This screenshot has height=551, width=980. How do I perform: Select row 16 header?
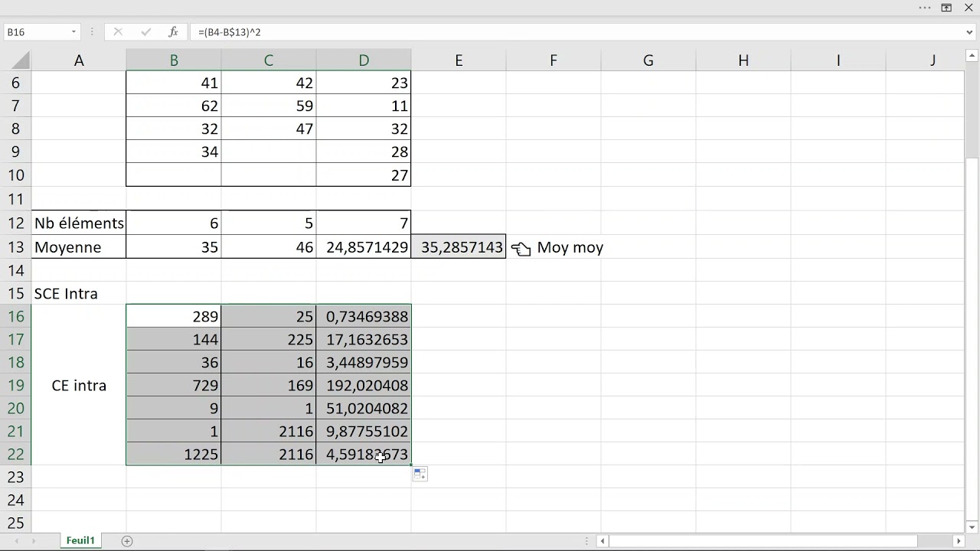[15, 316]
